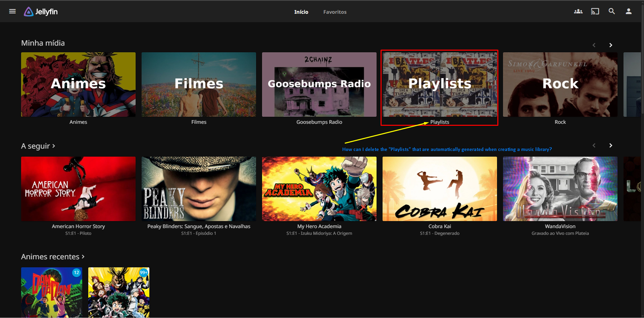The height and width of the screenshot is (318, 644).
Task: Open the hamburger navigation menu
Action: [x=12, y=11]
